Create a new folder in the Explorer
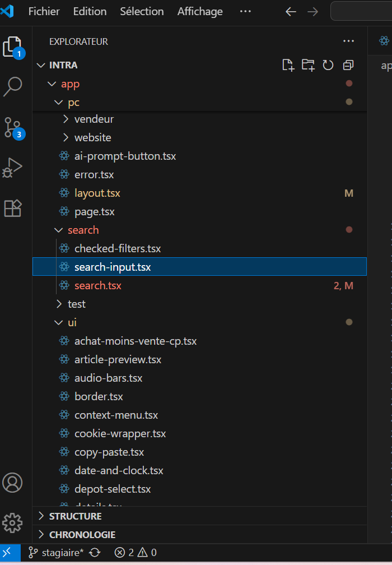Screen dimensions: 392x565 pos(308,65)
